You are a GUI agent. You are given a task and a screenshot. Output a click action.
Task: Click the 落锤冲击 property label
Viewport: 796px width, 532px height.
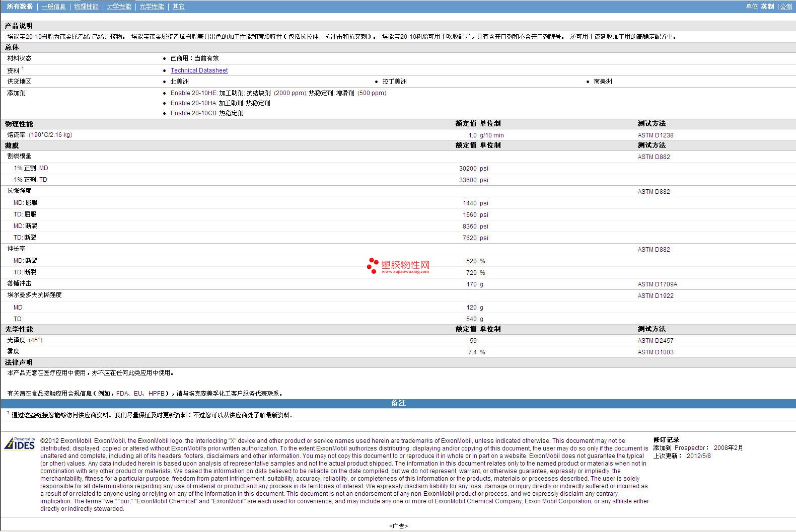pyautogui.click(x=19, y=284)
